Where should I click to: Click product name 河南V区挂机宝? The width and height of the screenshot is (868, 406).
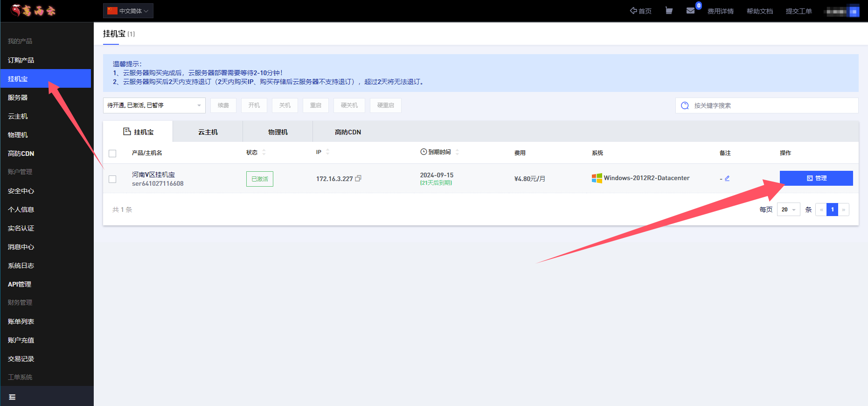[x=153, y=175]
